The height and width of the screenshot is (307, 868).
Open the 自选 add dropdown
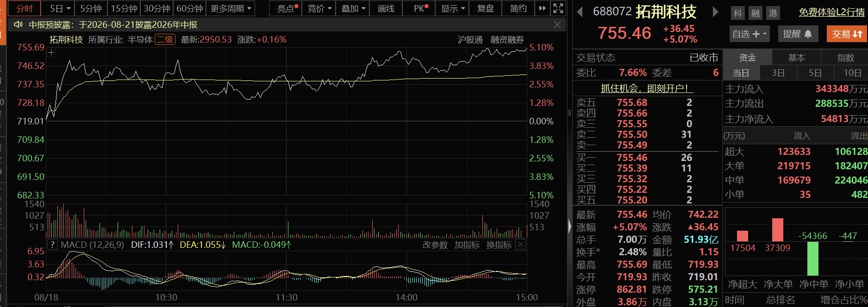749,34
